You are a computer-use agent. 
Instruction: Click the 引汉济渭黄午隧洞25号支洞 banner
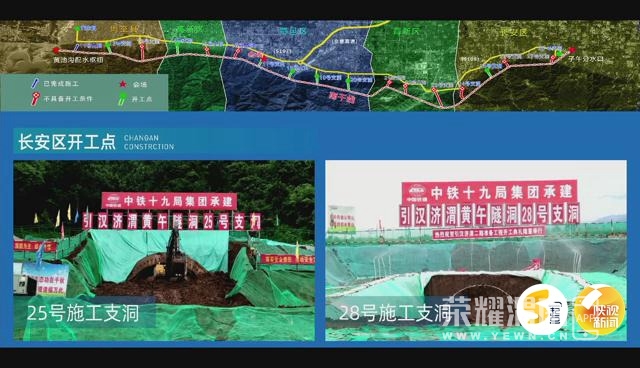pyautogui.click(x=171, y=222)
